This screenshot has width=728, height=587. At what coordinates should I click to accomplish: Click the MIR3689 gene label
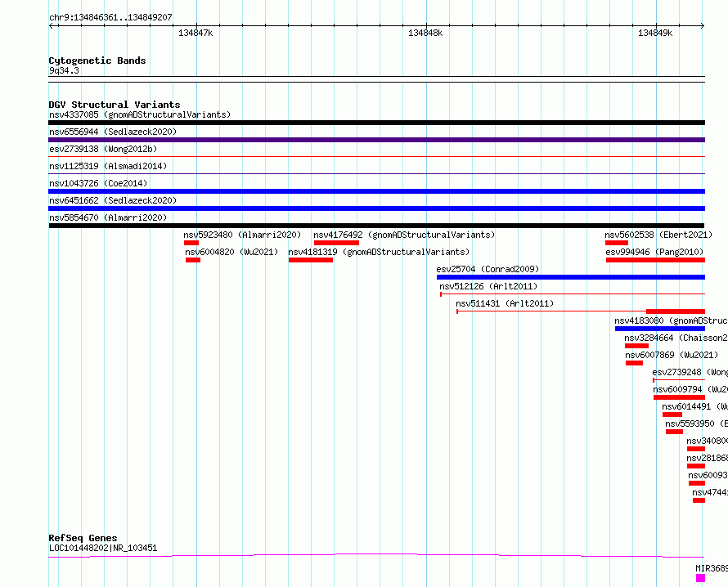[712, 568]
